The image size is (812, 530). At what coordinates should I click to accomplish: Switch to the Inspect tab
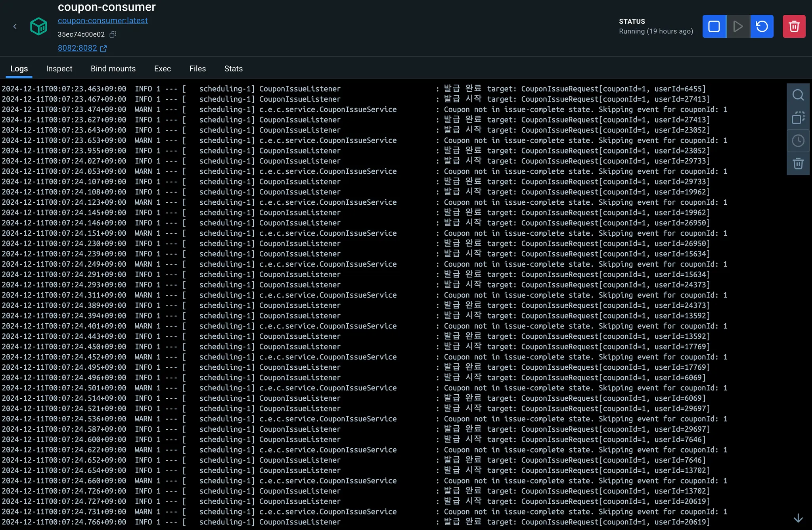coord(59,69)
